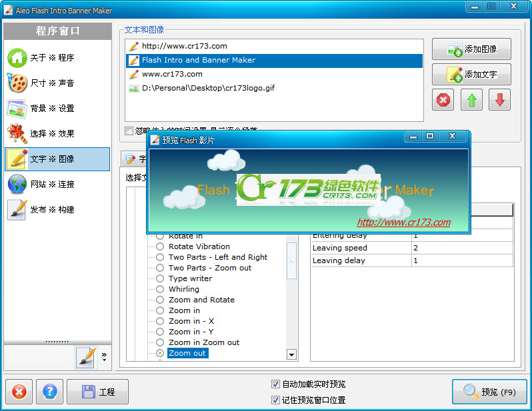The width and height of the screenshot is (532, 411).
Task: Select www.cr173.com text entry
Action: coord(274,74)
